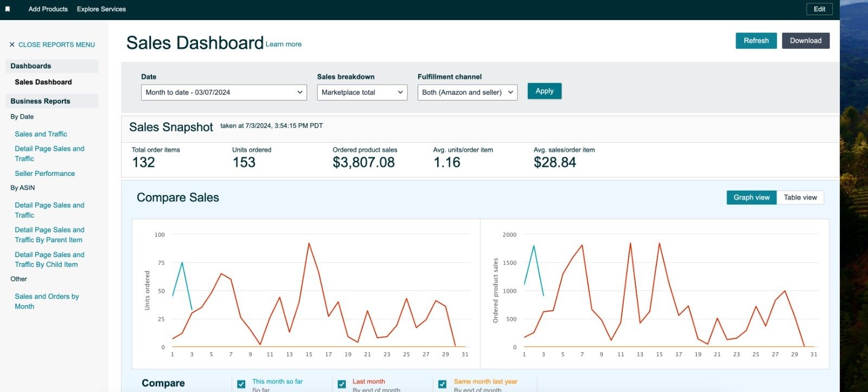
Task: Click the Edit button in top bar
Action: point(819,9)
